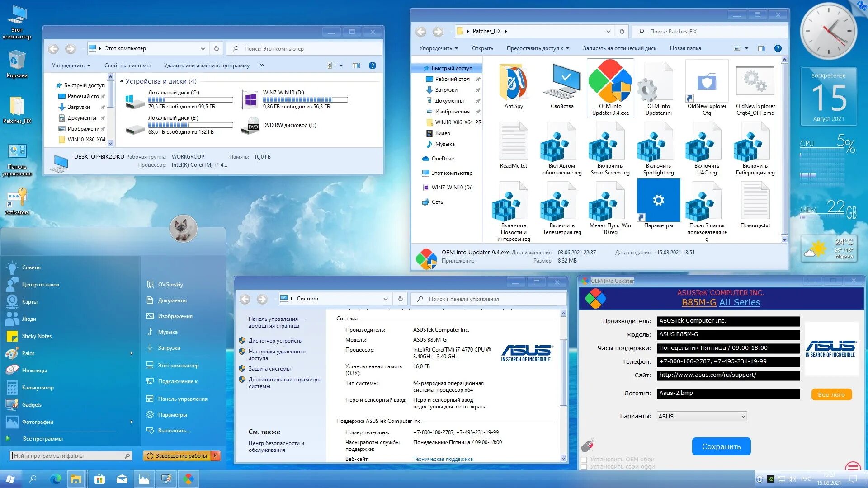Check the Установить свои обои checkbox
The image size is (868, 488).
click(x=584, y=467)
